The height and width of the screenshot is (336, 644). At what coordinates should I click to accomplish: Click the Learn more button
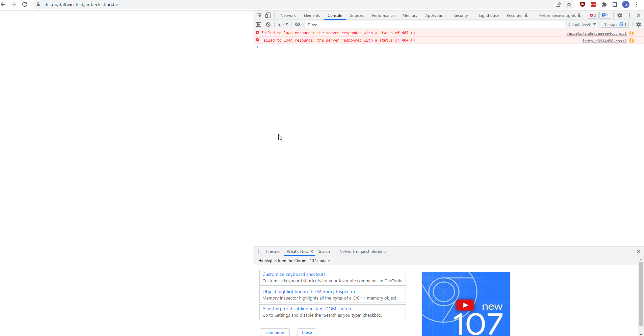(275, 332)
